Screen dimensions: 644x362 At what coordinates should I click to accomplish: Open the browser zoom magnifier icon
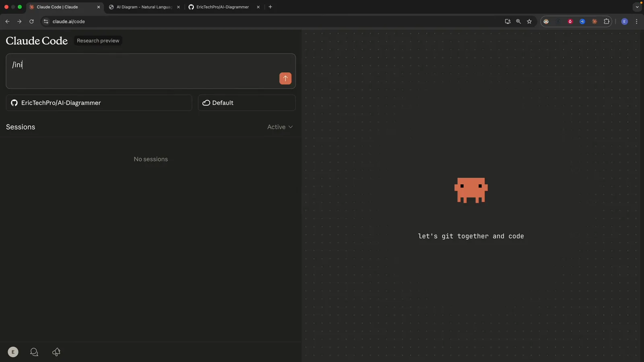click(518, 21)
